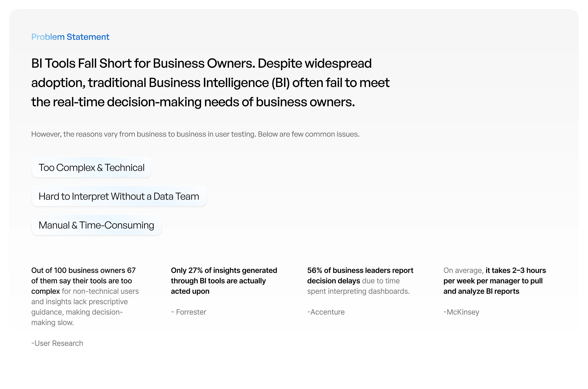The height and width of the screenshot is (389, 588).
Task: Click the User Research source attribution
Action: (57, 343)
